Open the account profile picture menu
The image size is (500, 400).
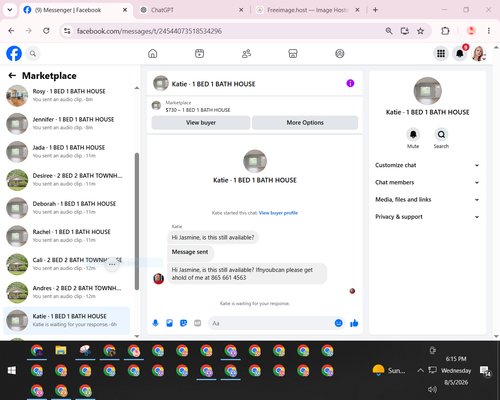tap(478, 53)
